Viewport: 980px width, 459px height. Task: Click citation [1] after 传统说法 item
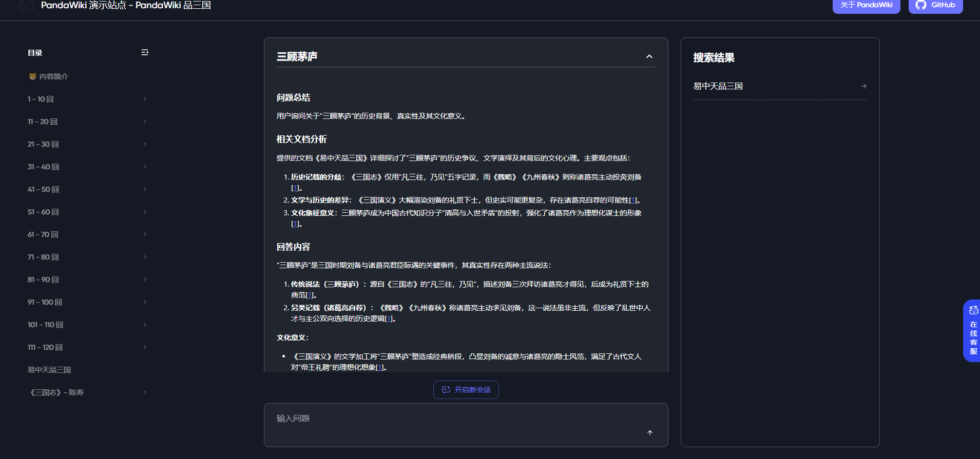(310, 295)
